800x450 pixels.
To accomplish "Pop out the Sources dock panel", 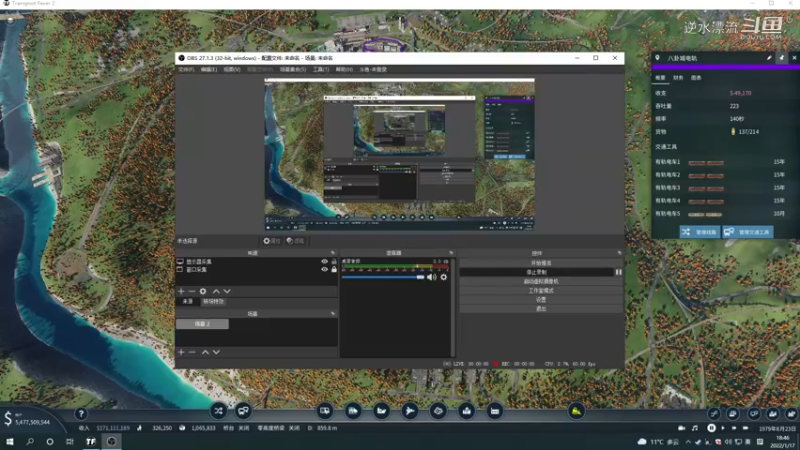I will (333, 253).
